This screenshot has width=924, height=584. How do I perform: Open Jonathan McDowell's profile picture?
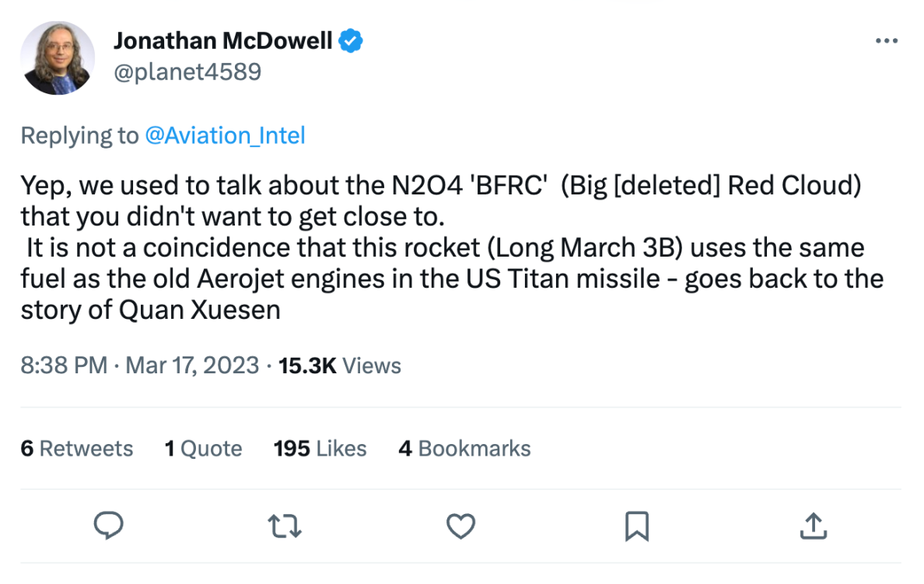point(58,58)
